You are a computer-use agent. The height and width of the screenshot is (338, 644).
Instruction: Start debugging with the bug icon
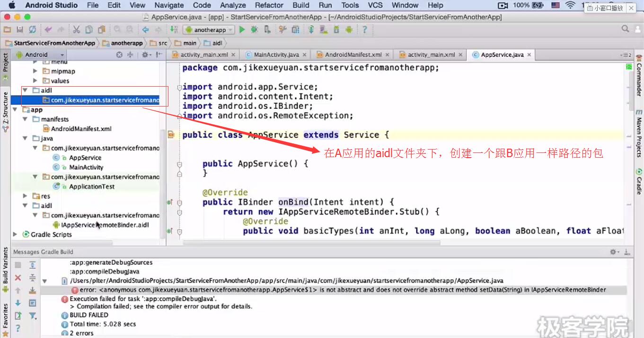[x=255, y=29]
